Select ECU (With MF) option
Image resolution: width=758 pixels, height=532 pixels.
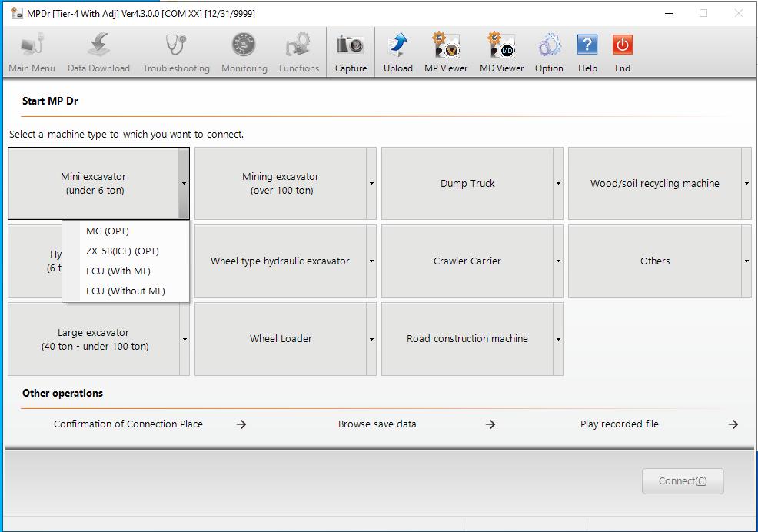pos(118,271)
